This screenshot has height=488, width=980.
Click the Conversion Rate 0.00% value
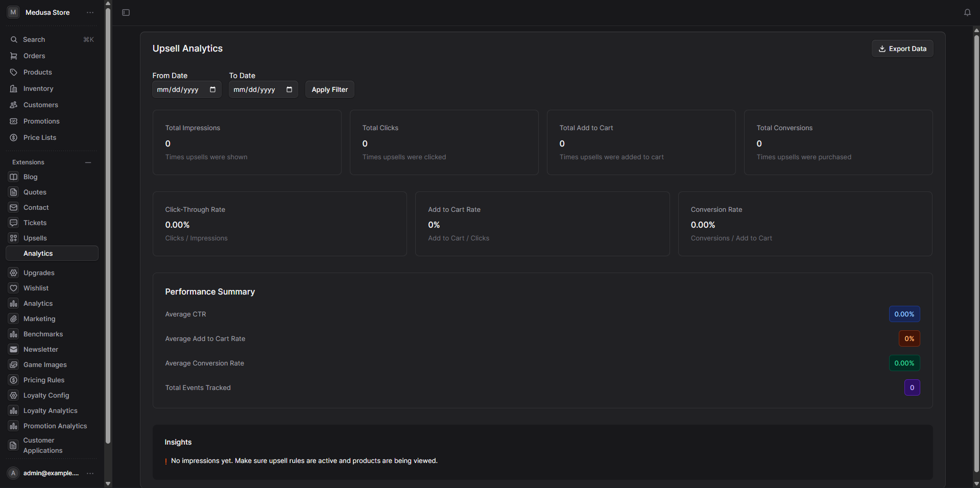tap(703, 225)
